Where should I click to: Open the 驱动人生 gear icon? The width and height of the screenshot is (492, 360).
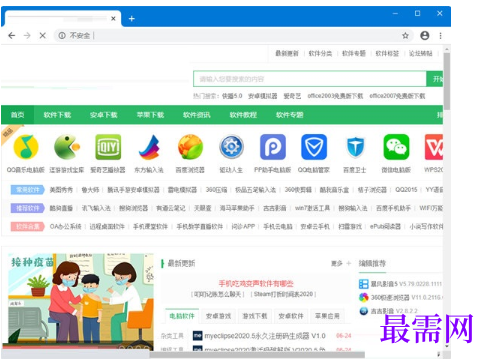pyautogui.click(x=231, y=147)
